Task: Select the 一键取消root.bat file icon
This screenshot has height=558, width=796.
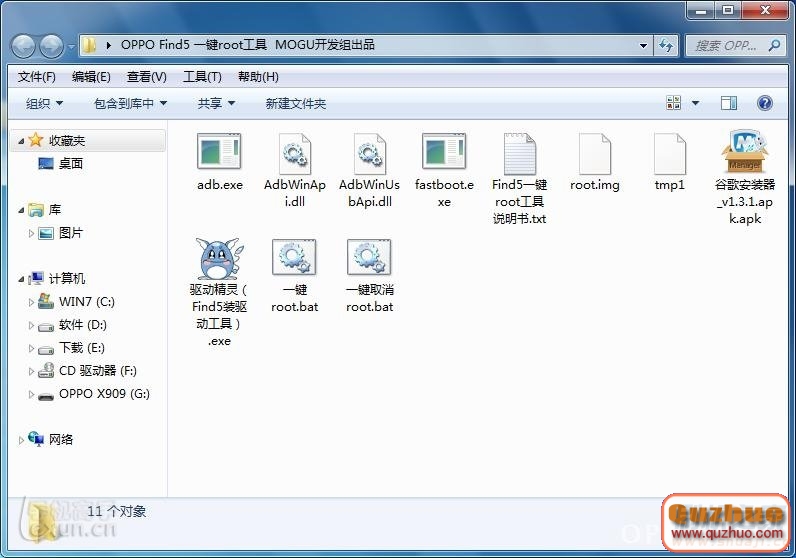Action: coord(370,257)
